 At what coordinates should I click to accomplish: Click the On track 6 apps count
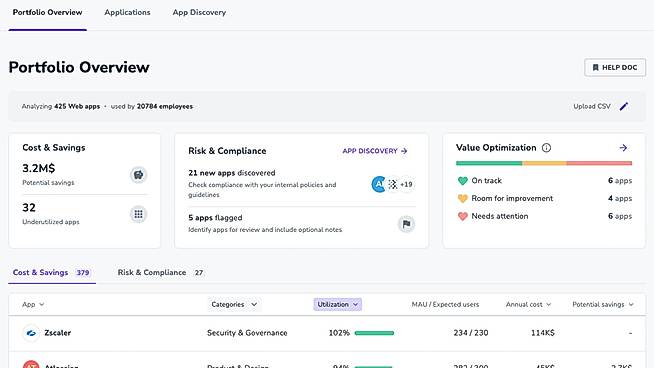coord(620,181)
